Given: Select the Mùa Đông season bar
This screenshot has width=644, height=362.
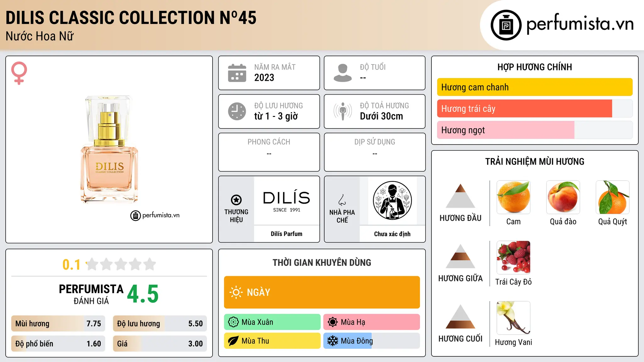Looking at the screenshot, I should [372, 341].
